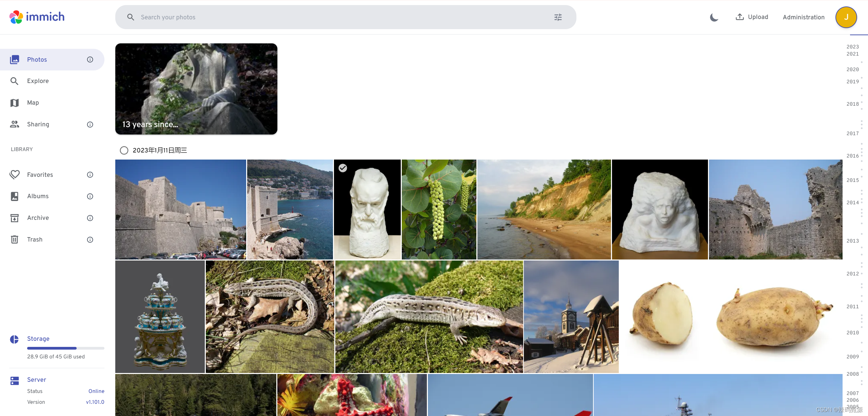Click the storage usage bar
The height and width of the screenshot is (416, 868).
[65, 348]
